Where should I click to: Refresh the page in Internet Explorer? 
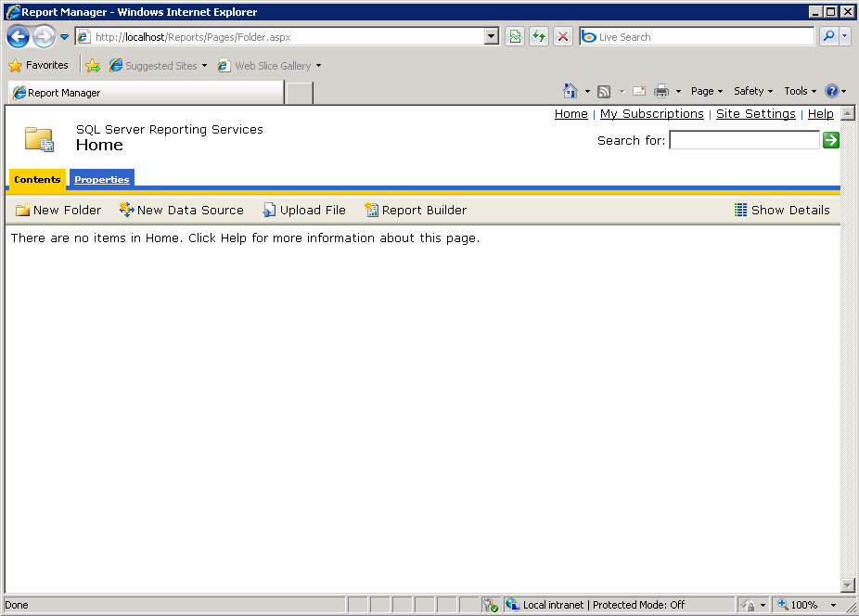tap(539, 37)
